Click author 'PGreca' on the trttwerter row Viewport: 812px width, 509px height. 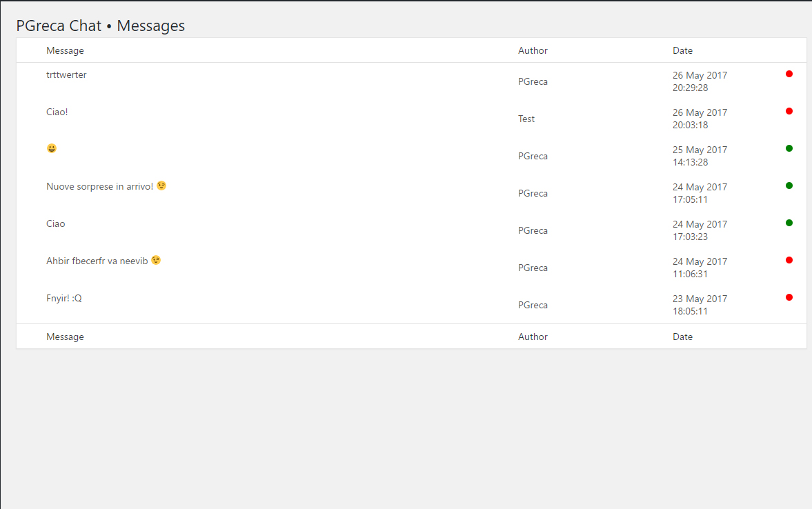point(533,82)
